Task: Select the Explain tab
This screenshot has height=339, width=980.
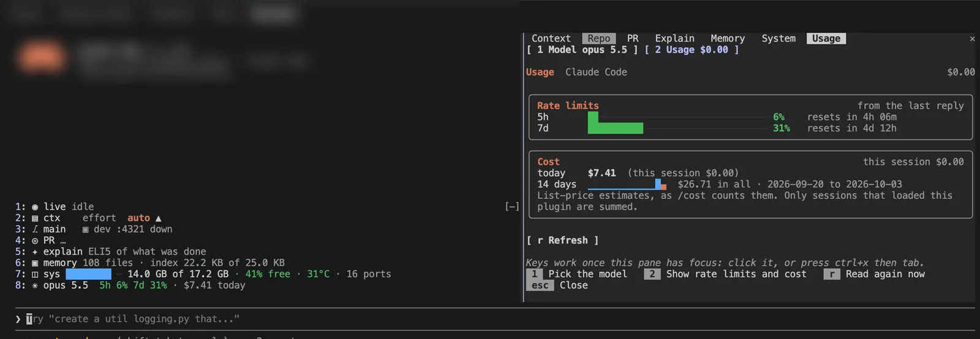Action: click(x=674, y=39)
